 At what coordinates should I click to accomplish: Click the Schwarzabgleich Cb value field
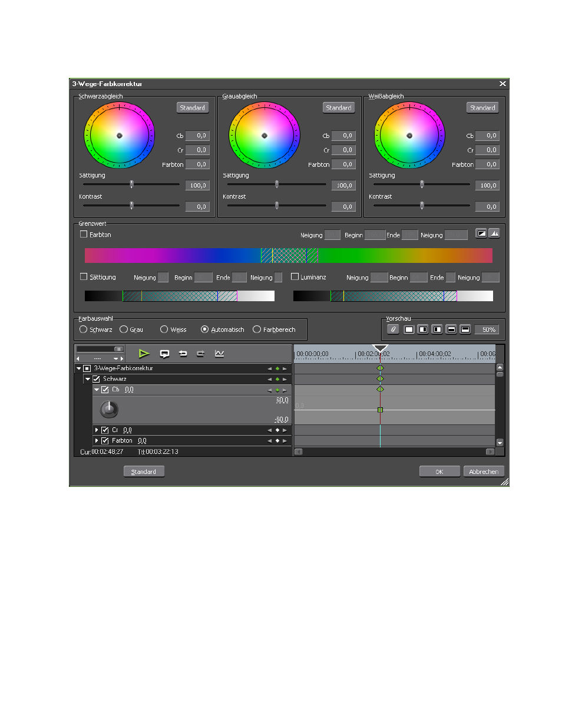pos(197,136)
